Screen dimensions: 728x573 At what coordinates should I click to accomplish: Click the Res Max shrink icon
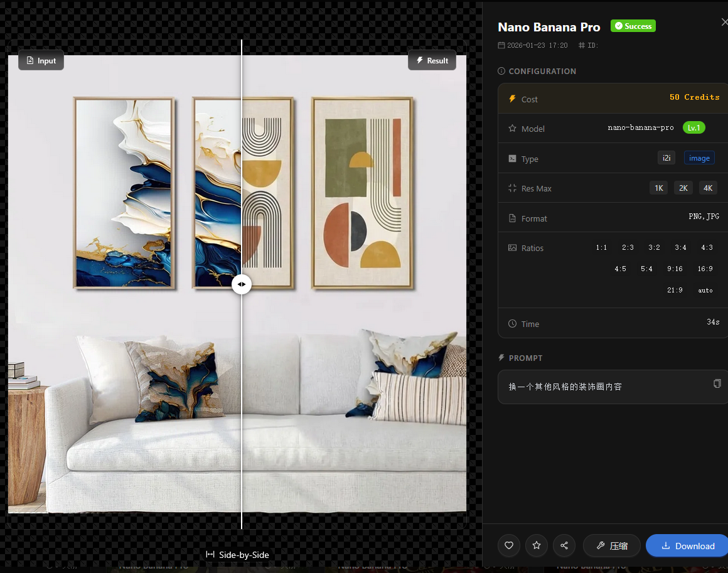512,188
